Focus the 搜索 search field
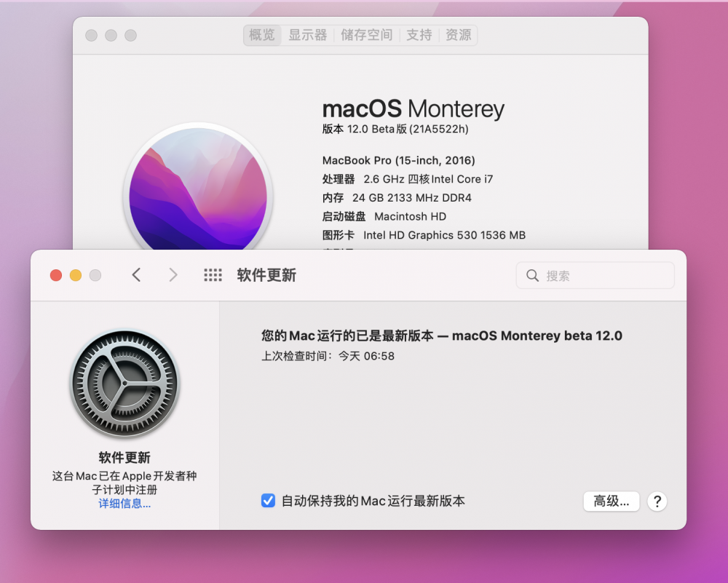 click(x=595, y=275)
